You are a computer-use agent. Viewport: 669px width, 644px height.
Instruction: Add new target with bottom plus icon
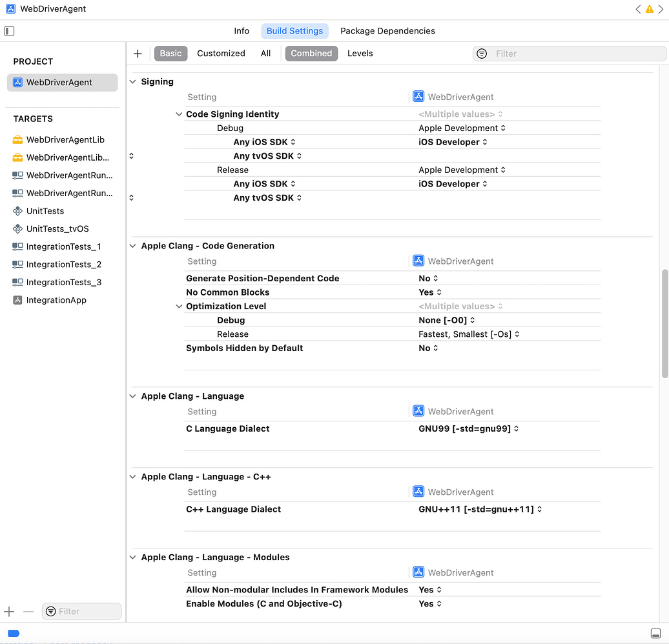point(9,611)
